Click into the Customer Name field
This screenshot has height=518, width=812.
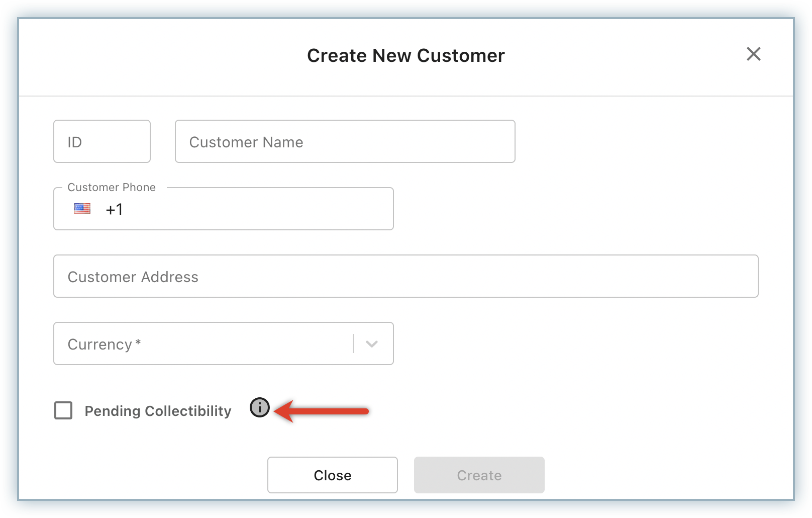click(345, 142)
